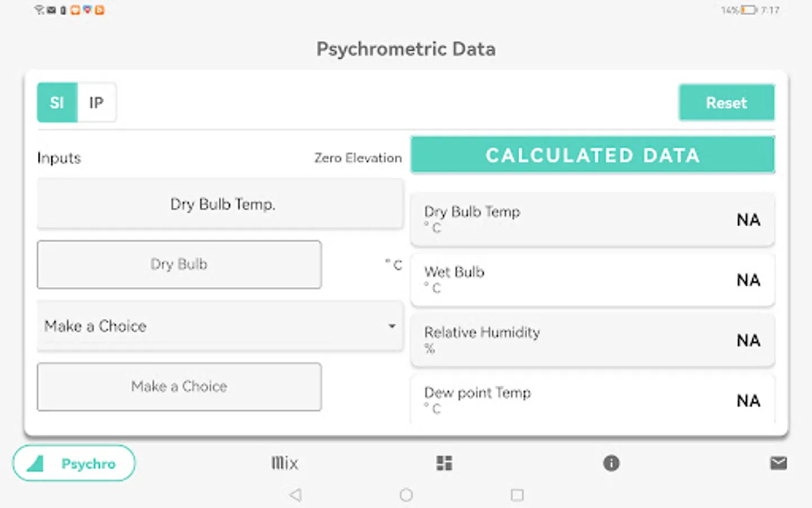Focus the Dry Bulb input field
Viewport: 812px width, 508px height.
179,265
